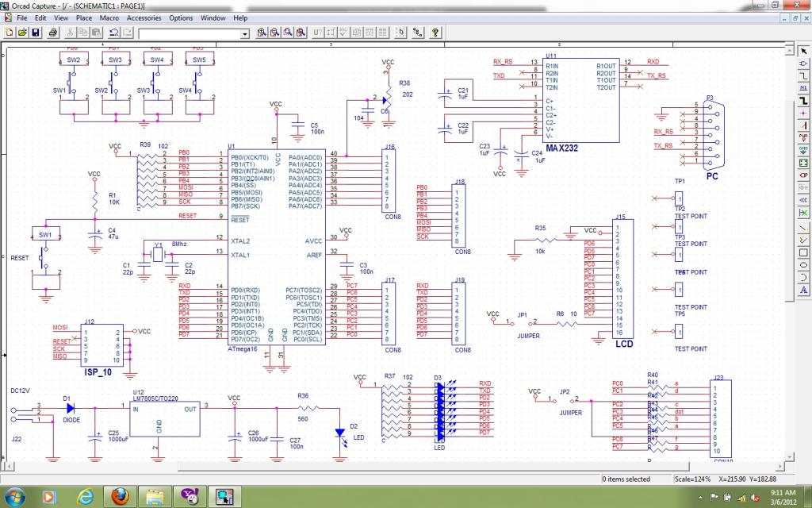Open Firefox from the Windows taskbar

(x=120, y=497)
